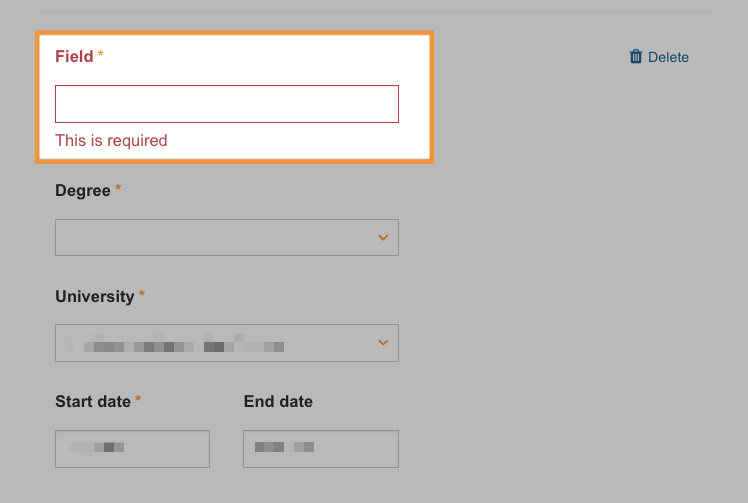748x503 pixels.
Task: Focus the empty Field text input
Action: pos(227,104)
